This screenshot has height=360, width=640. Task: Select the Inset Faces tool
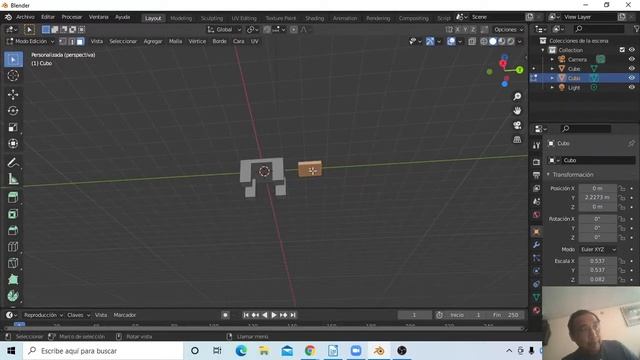13,214
